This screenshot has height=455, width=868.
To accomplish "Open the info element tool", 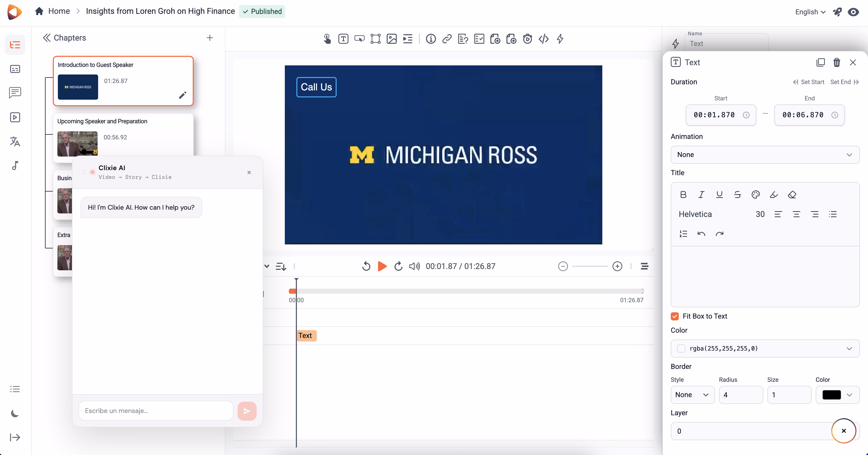I will tap(431, 39).
